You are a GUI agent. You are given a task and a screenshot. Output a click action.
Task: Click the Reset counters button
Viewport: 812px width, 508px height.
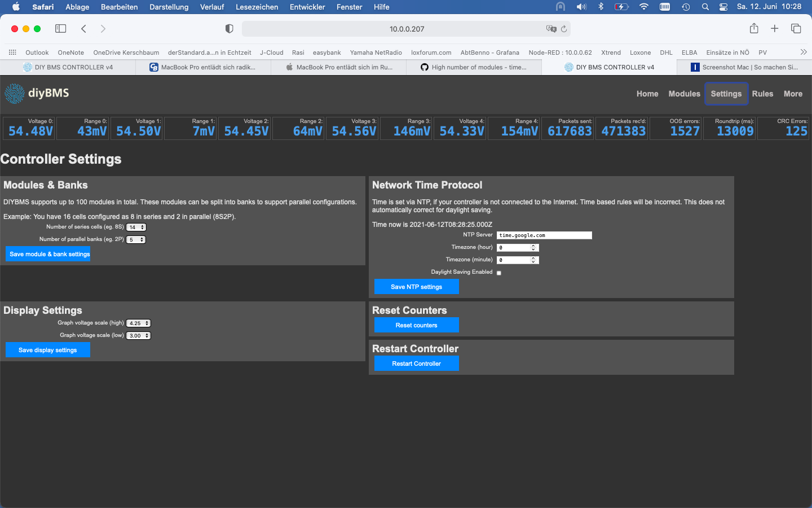pos(417,325)
